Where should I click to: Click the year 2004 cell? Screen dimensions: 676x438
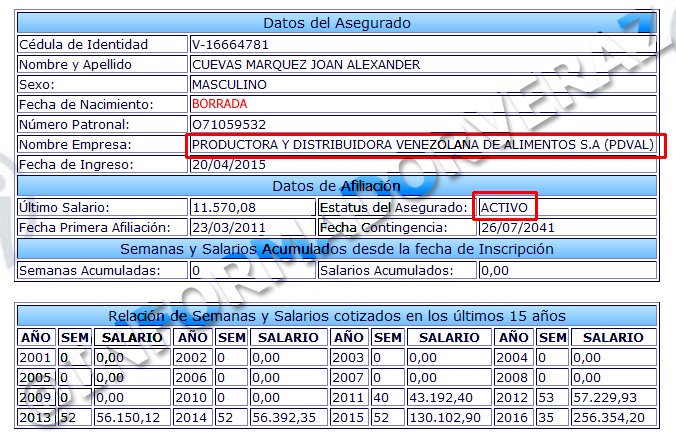point(513,358)
